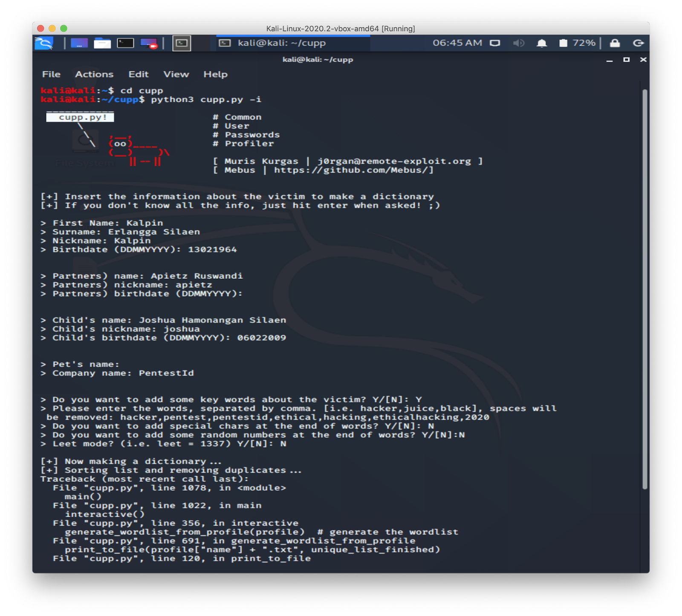Select the kali@kali: ~/cupp taskbar window button
The image size is (682, 616).
pos(293,43)
